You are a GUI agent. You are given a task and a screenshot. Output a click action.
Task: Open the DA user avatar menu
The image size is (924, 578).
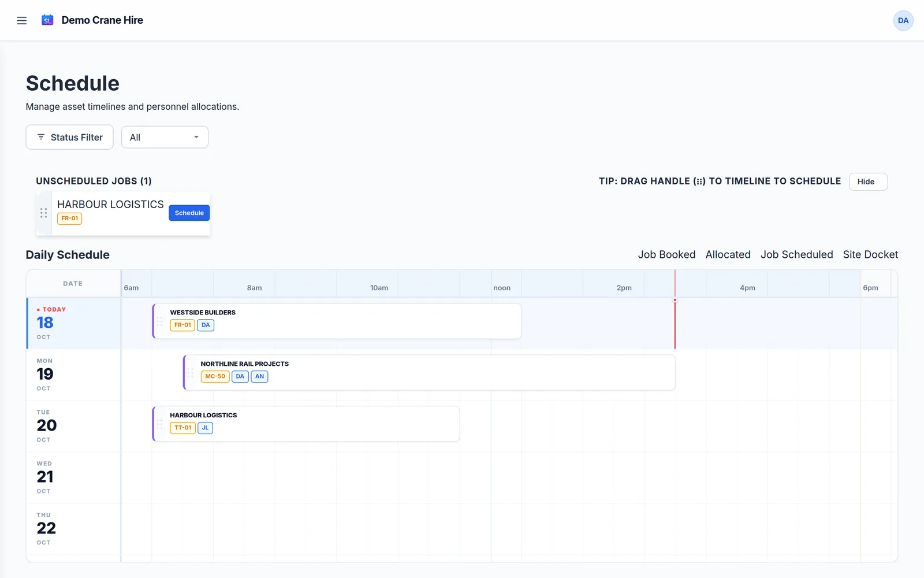[903, 20]
